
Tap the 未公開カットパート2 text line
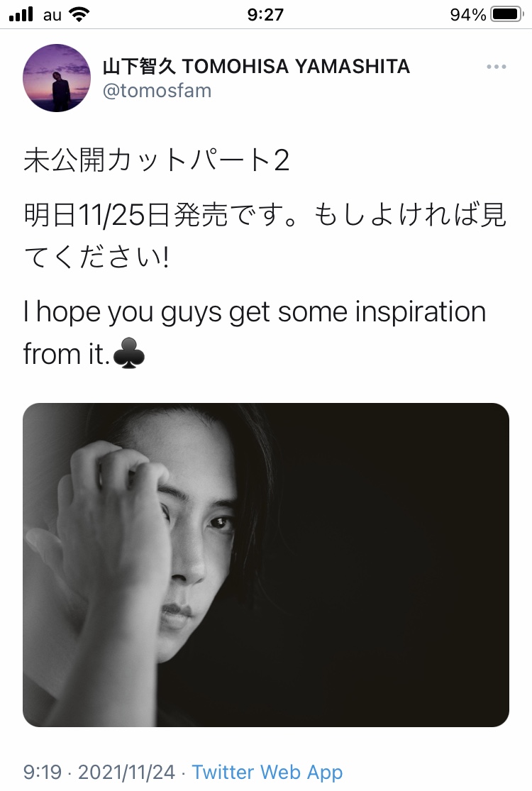[156, 160]
